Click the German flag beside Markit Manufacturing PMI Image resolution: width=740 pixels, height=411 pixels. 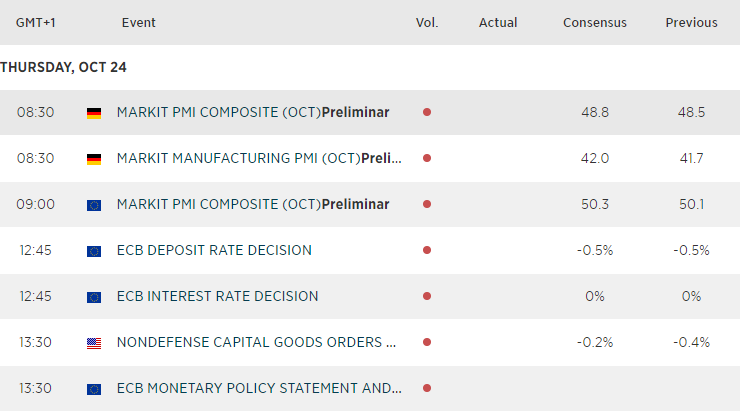click(94, 159)
